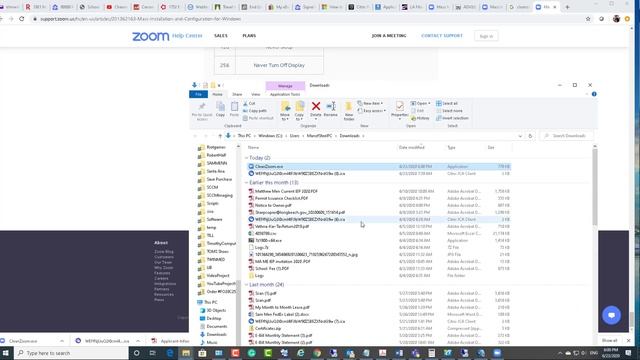The height and width of the screenshot is (360, 640).
Task: Click the Search Downloads field
Action: coord(567,136)
